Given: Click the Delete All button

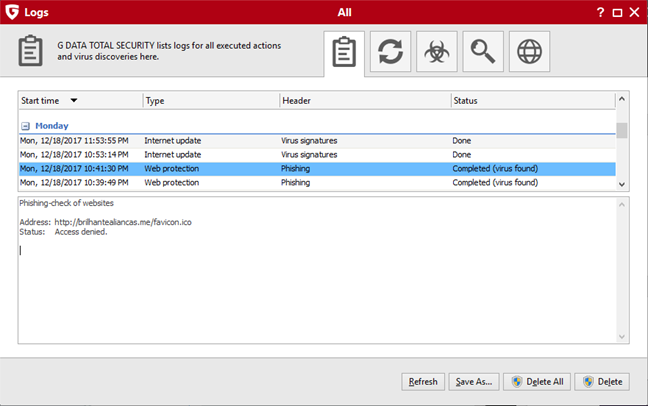Looking at the screenshot, I should point(538,381).
